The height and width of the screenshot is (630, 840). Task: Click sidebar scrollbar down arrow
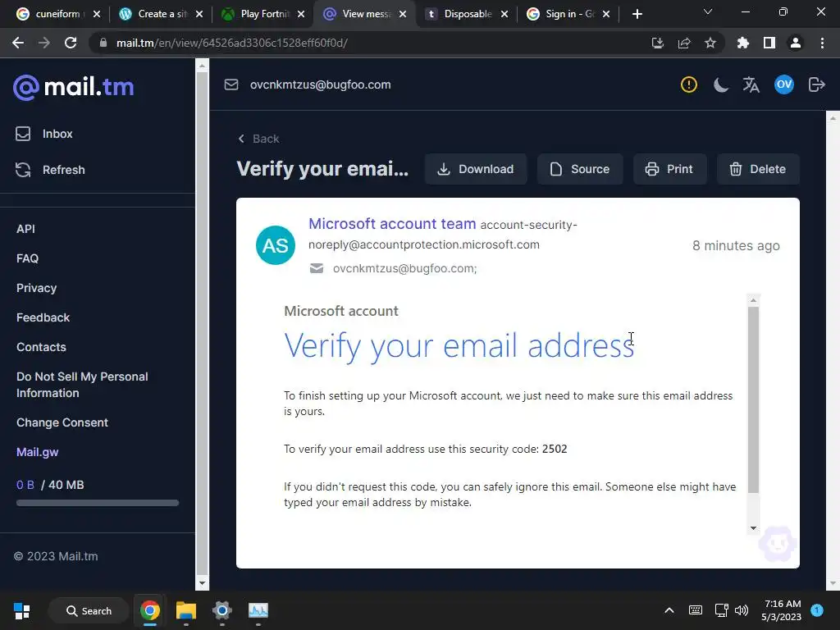[x=202, y=583]
